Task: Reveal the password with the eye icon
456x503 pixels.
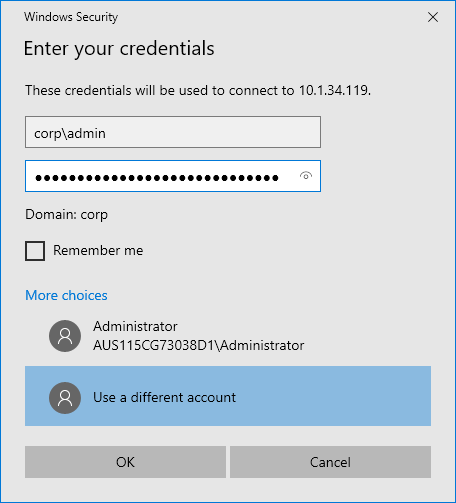Action: coord(306,176)
